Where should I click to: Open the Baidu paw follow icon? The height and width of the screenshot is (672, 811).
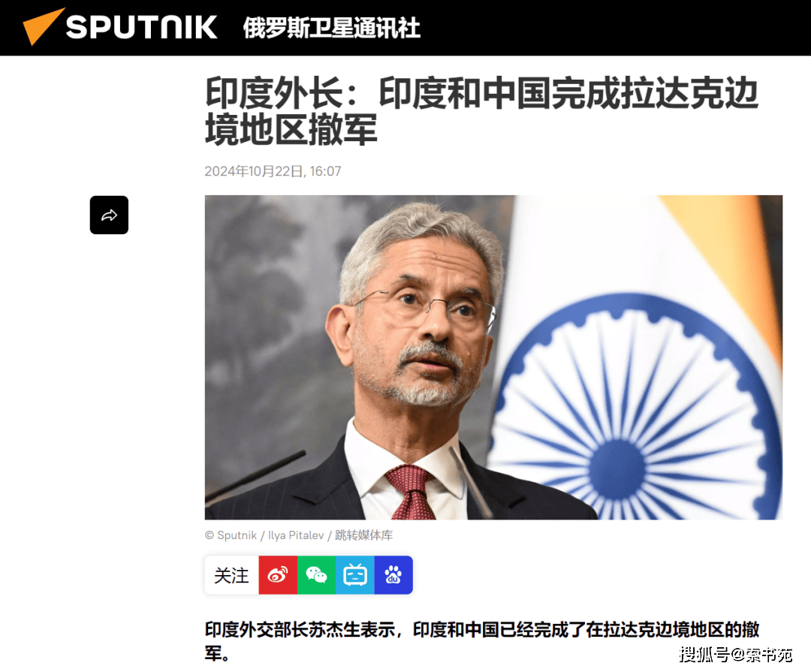tap(393, 574)
